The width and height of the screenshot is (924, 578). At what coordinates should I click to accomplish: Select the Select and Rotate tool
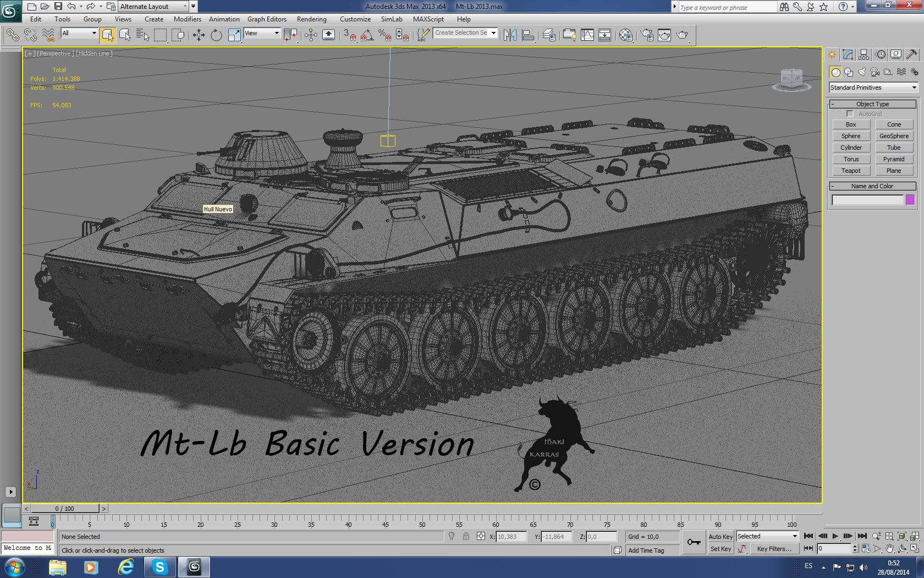pyautogui.click(x=216, y=35)
